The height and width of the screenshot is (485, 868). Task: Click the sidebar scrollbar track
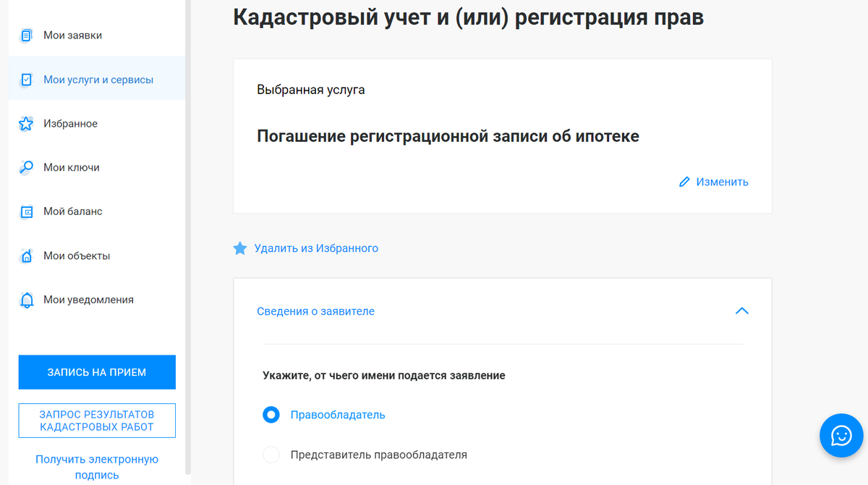click(187, 242)
